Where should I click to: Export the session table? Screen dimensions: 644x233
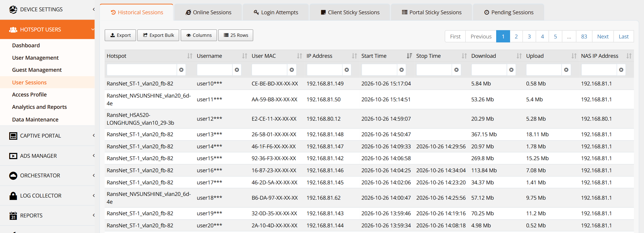click(x=120, y=35)
